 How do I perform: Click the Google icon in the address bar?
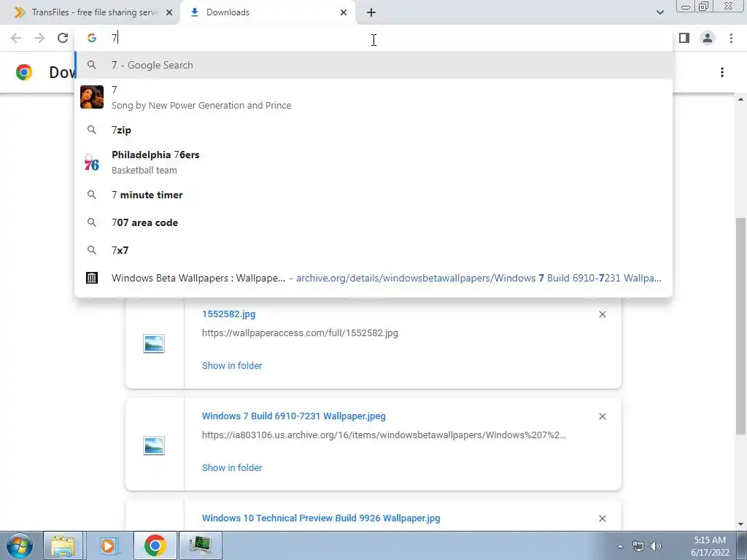(x=91, y=38)
